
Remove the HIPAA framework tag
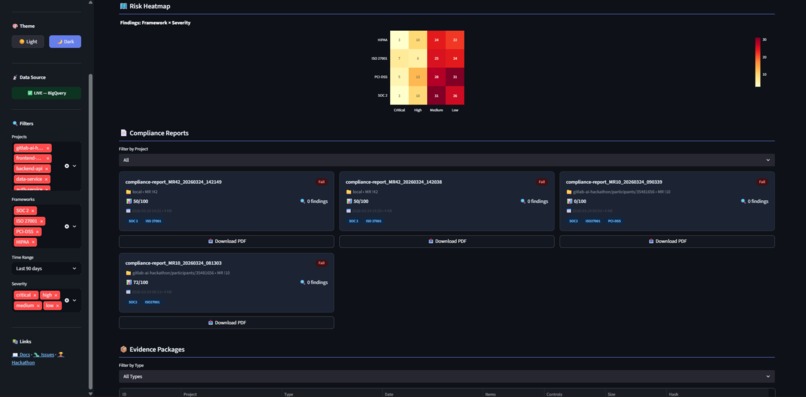pos(33,242)
